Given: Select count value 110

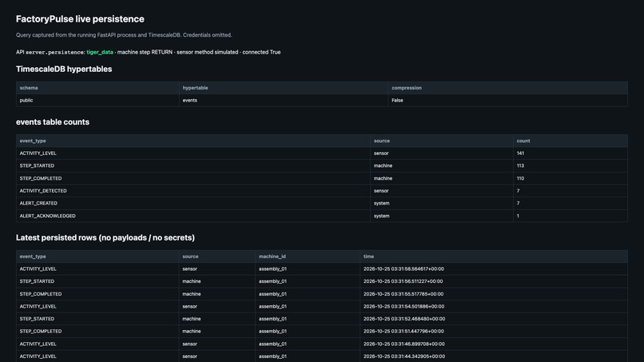Looking at the screenshot, I should [520, 178].
